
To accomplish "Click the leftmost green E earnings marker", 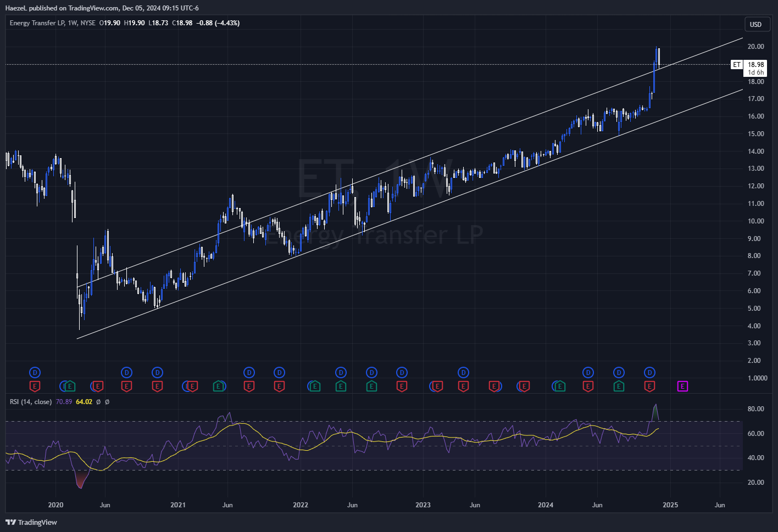I will coord(70,387).
